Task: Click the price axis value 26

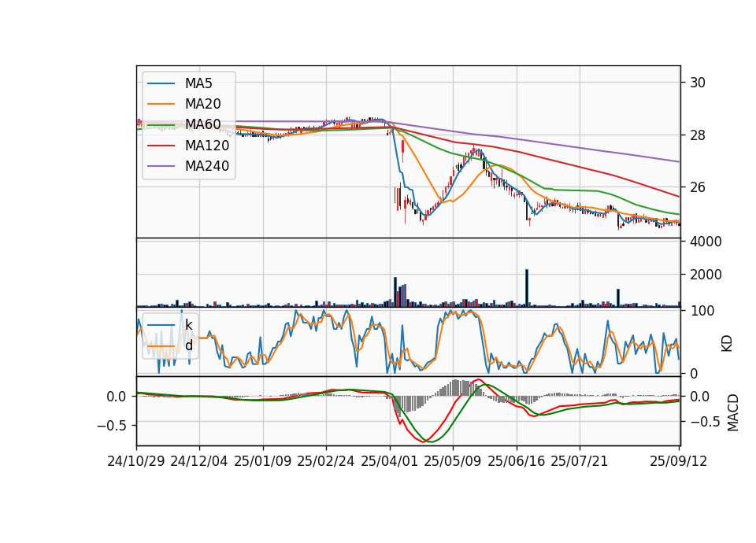Action: click(x=698, y=187)
